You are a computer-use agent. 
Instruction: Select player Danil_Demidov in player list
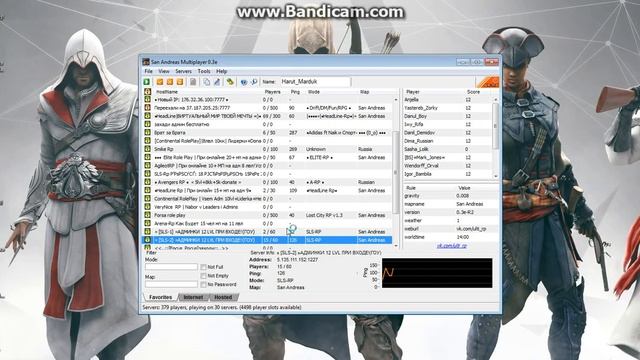click(x=448, y=133)
